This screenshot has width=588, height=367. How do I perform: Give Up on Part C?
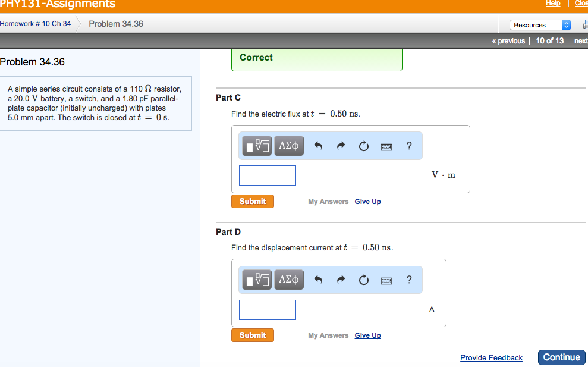tap(367, 201)
